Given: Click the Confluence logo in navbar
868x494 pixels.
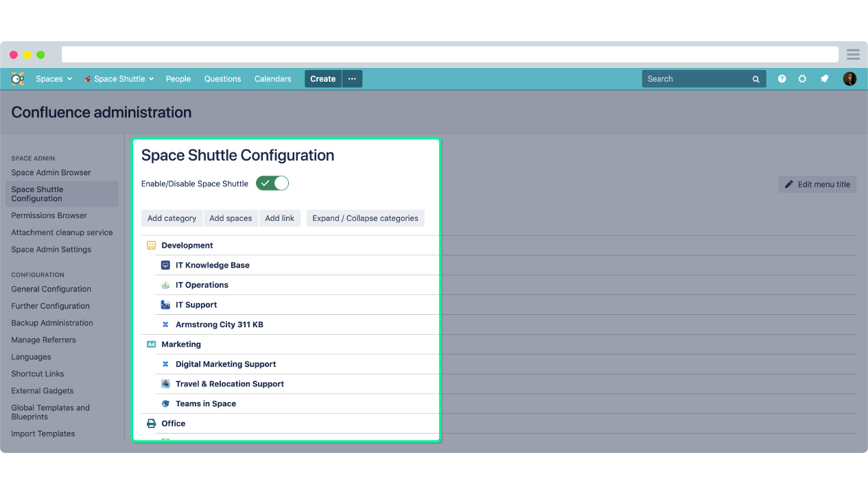Looking at the screenshot, I should click(x=17, y=78).
